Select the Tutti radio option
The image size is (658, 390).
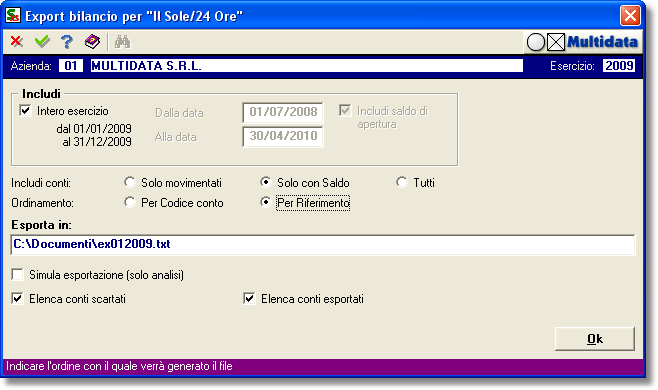[x=402, y=182]
